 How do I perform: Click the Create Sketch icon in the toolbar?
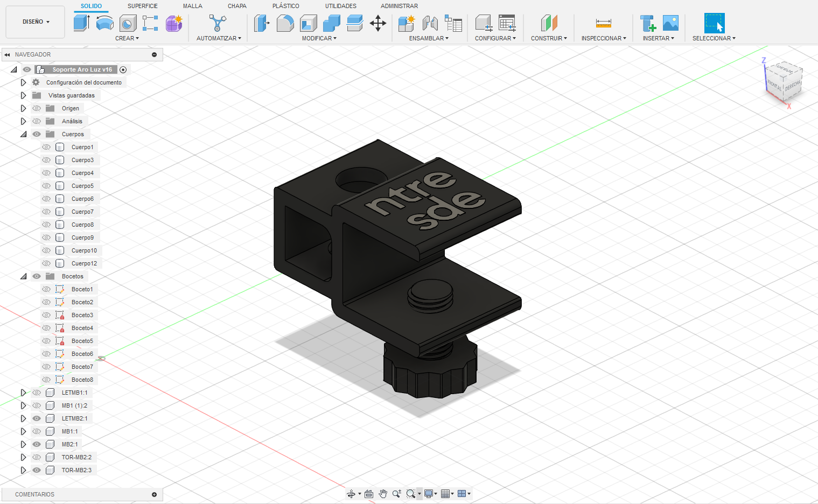point(150,23)
